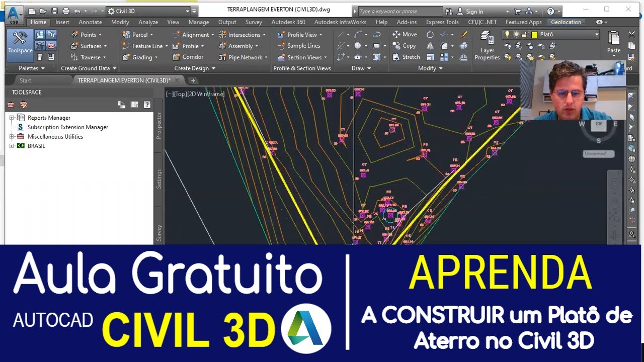Screen dimensions: 644x362
Task: Expand the Miscellaneous Utilities tree node
Action: [11, 137]
